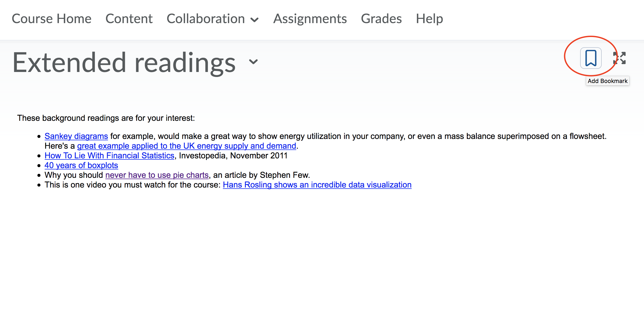Go to Course Home
644x311 pixels.
[x=52, y=19]
